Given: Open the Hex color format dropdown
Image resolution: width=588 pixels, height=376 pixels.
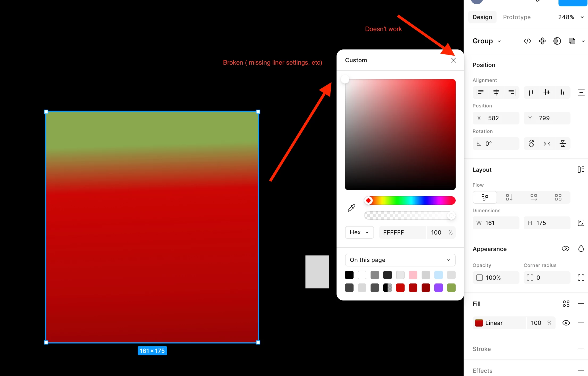Looking at the screenshot, I should pyautogui.click(x=359, y=232).
